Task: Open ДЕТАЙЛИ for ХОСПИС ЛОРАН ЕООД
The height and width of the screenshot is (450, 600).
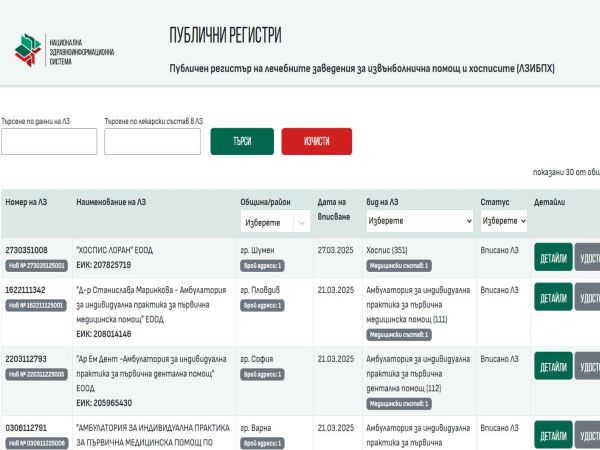Action: 553,257
